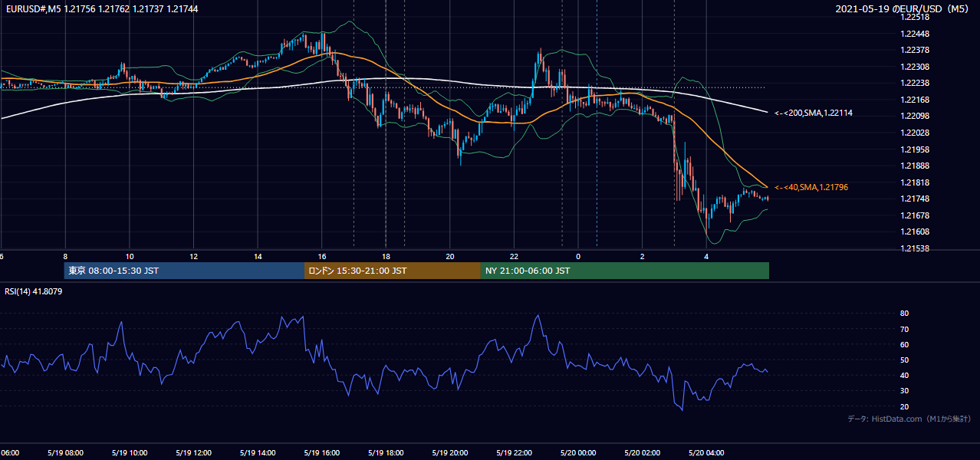The image size is (980, 460).
Task: Click price axis value 1.21538
Action: pos(916,248)
